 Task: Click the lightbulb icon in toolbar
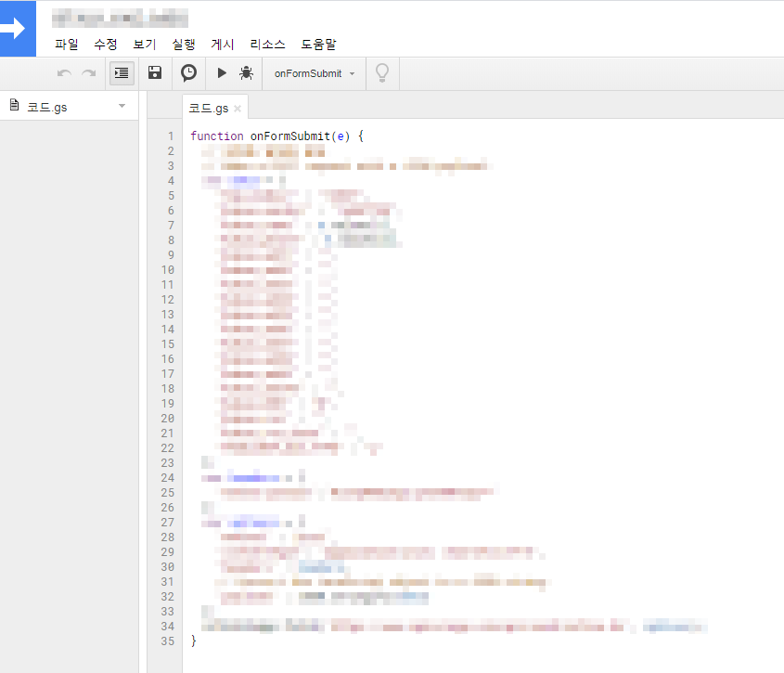point(381,73)
